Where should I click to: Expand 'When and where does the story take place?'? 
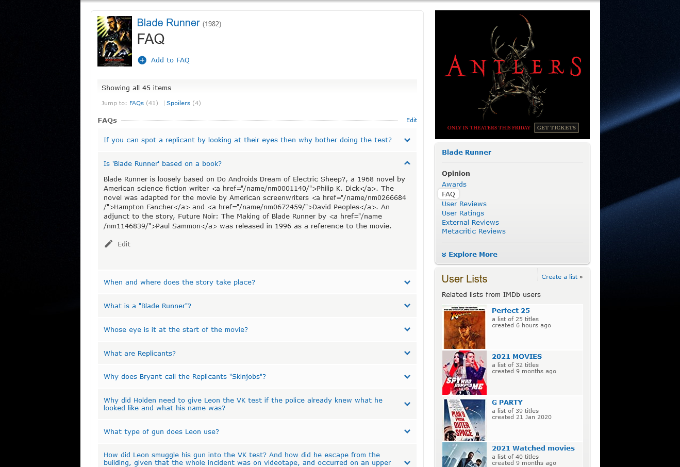pos(407,282)
